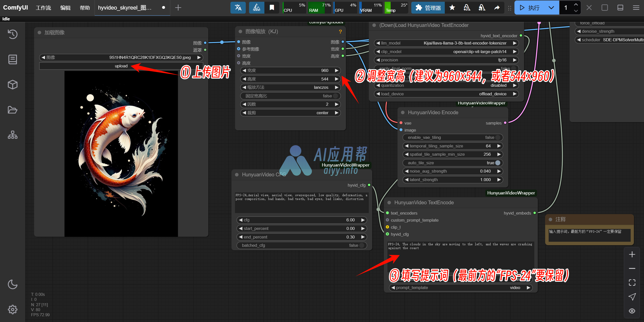This screenshot has height=322, width=644.
Task: Toggle link visibility eye icon
Action: coord(632,311)
